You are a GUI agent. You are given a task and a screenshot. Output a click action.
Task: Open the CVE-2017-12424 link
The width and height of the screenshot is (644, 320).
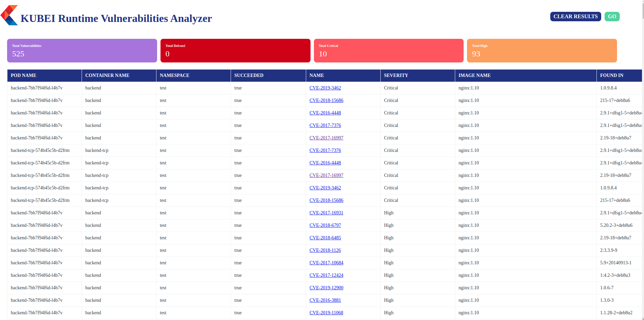[x=326, y=275]
